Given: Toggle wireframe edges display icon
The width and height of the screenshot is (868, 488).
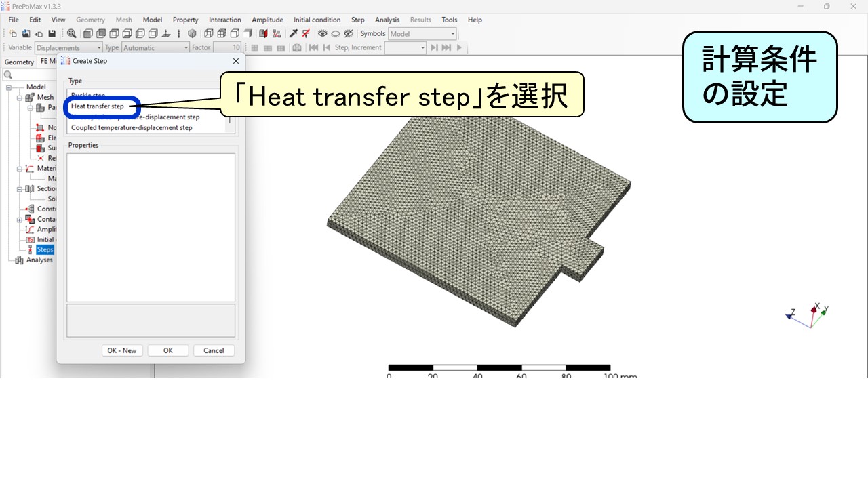Looking at the screenshot, I should [x=208, y=33].
